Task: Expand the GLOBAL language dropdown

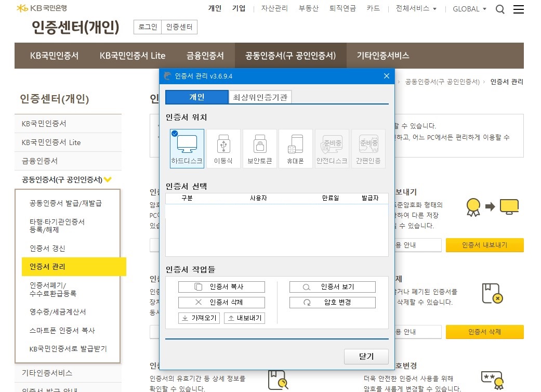Action: pos(470,9)
